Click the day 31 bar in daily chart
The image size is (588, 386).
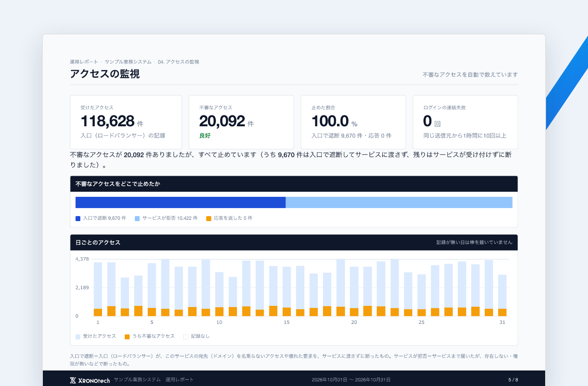point(502,295)
